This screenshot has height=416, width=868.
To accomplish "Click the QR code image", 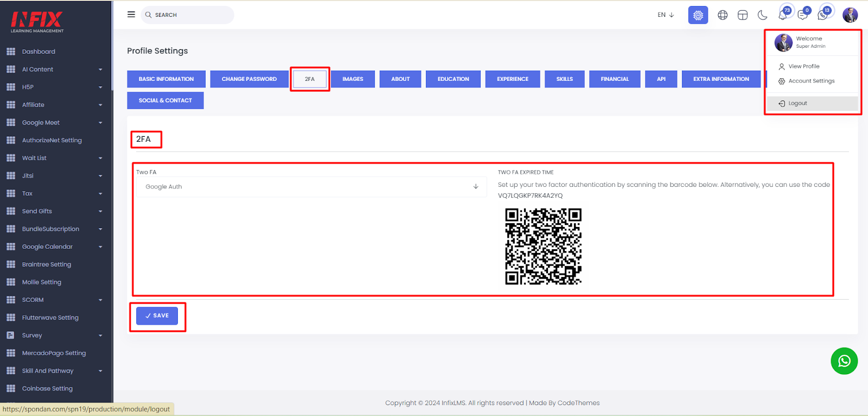I will (543, 247).
